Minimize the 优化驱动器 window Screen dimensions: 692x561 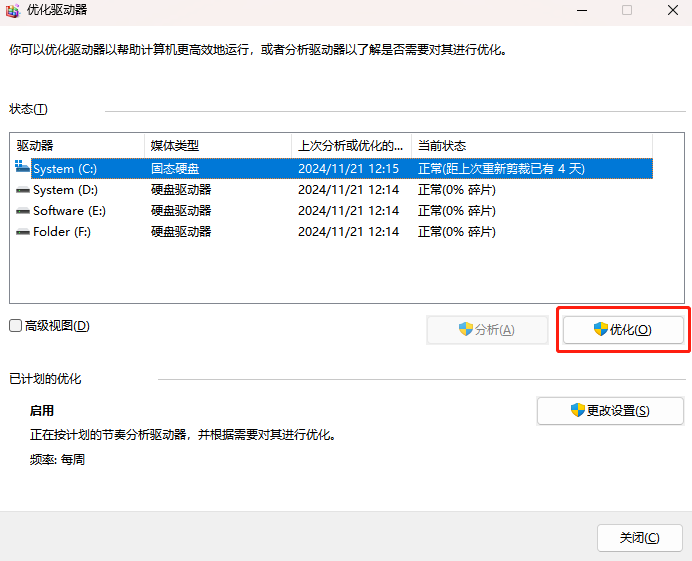pyautogui.click(x=582, y=10)
